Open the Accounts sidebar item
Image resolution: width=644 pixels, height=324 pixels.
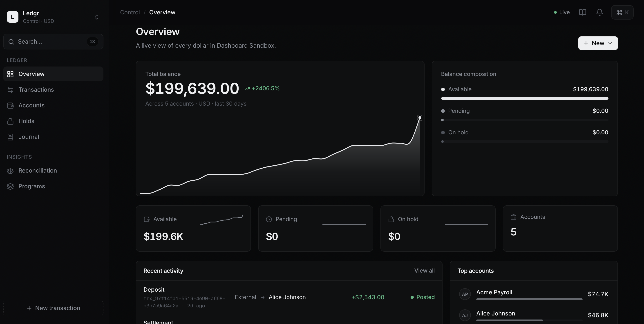(53, 105)
